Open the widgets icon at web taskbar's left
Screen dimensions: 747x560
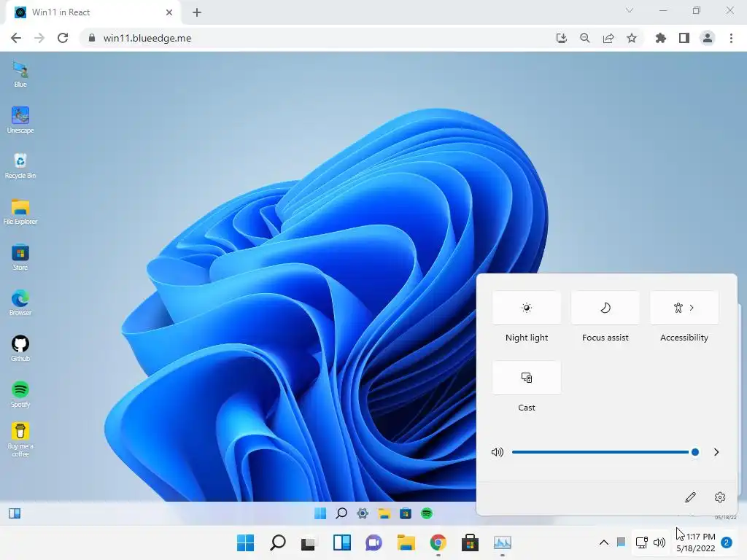tap(15, 513)
